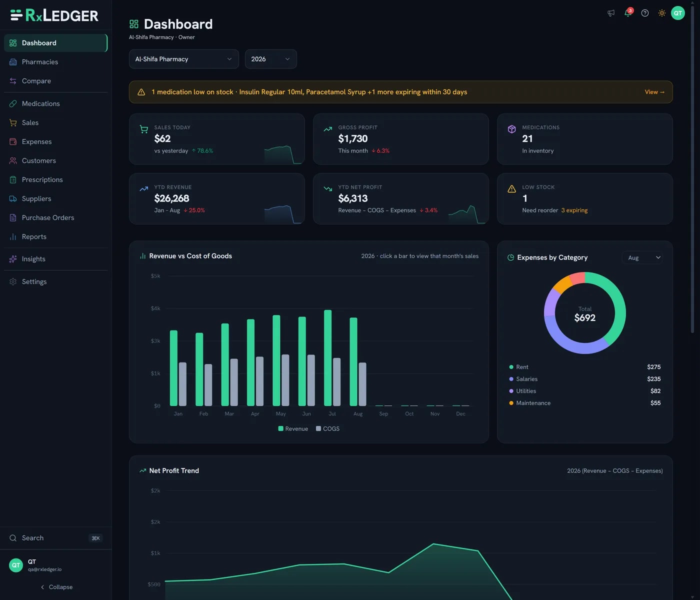This screenshot has width=700, height=600.
Task: Open the help question-mark icon
Action: click(x=645, y=13)
